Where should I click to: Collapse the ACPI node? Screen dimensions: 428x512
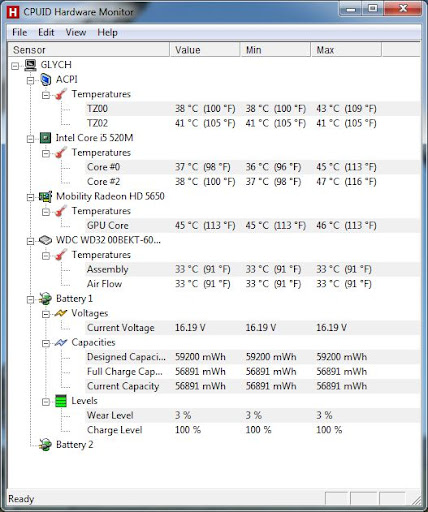[x=30, y=80]
